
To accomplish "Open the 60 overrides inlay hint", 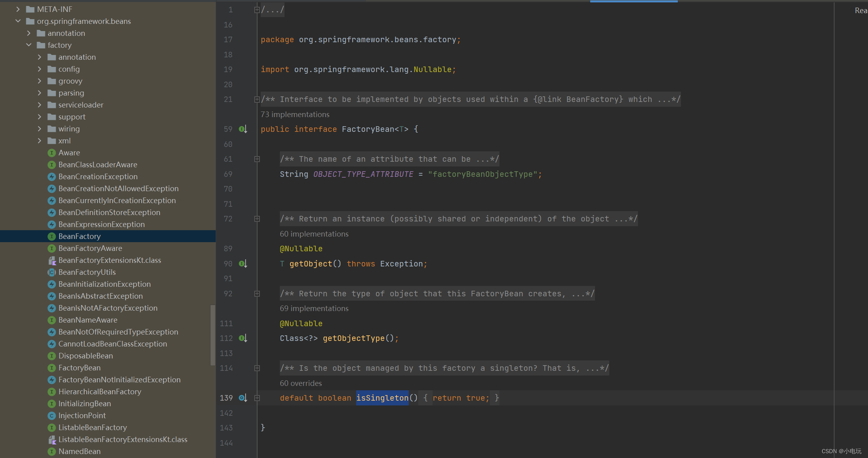I will coord(301,383).
